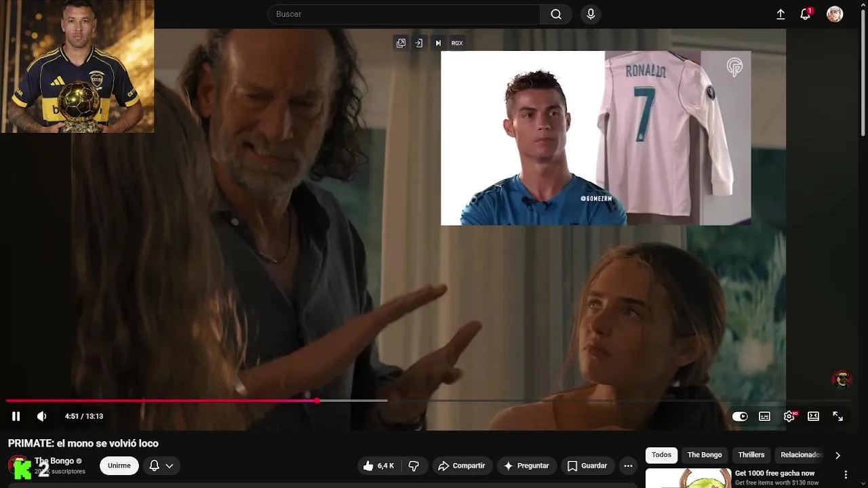Open player settings gear
The image size is (868, 488).
(789, 416)
